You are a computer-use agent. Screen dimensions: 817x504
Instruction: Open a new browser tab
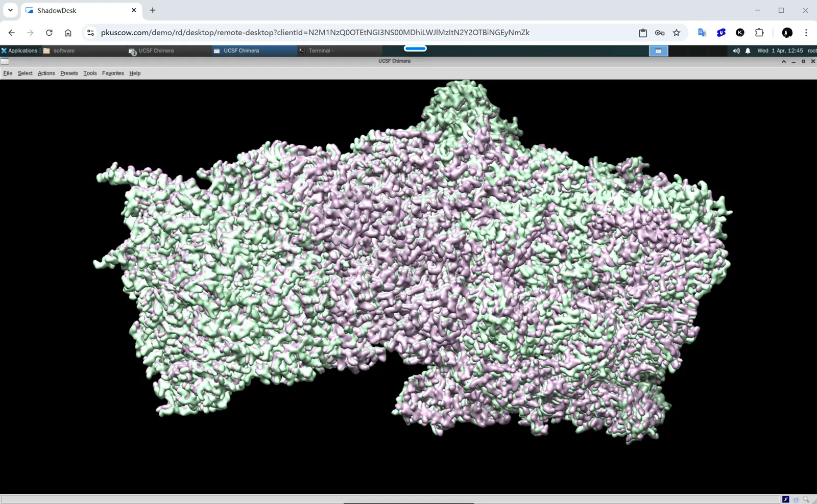[x=153, y=10]
